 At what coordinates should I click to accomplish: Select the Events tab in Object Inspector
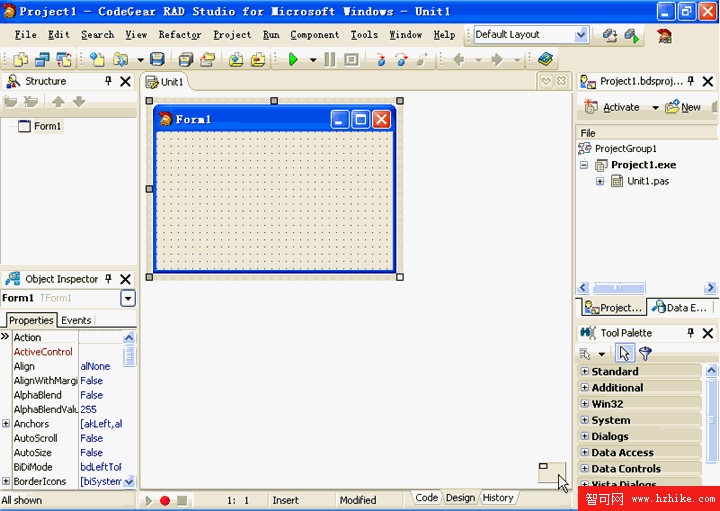[76, 320]
